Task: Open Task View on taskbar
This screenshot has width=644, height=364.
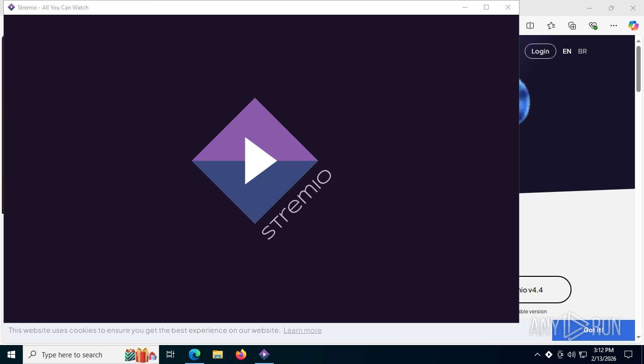Action: [x=170, y=355]
